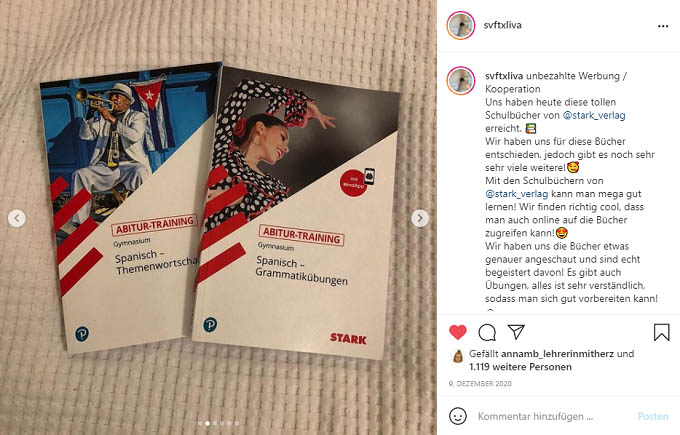
Task: Open the second @stark_verlag mention in the caption
Action: click(x=517, y=194)
